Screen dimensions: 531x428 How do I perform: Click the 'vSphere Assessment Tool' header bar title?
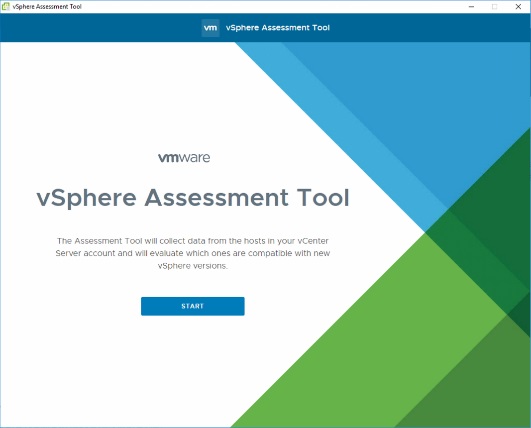coord(278,28)
